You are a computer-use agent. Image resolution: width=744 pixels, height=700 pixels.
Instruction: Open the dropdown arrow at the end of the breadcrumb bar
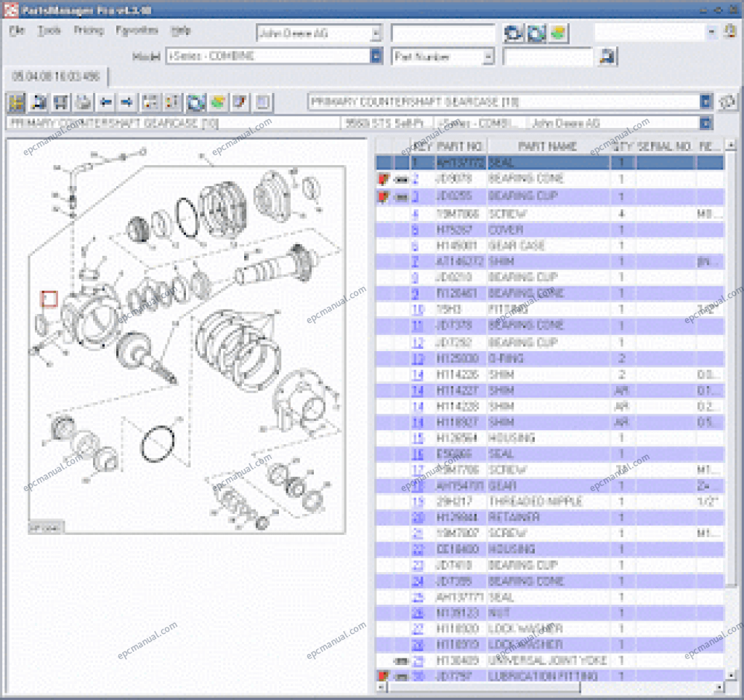706,124
